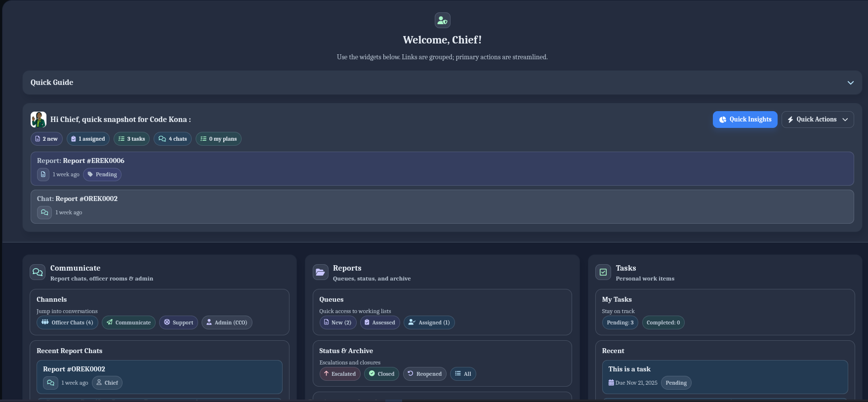This screenshot has height=402, width=868.
Task: Click the document icon under Report #EREK0006
Action: 43,174
